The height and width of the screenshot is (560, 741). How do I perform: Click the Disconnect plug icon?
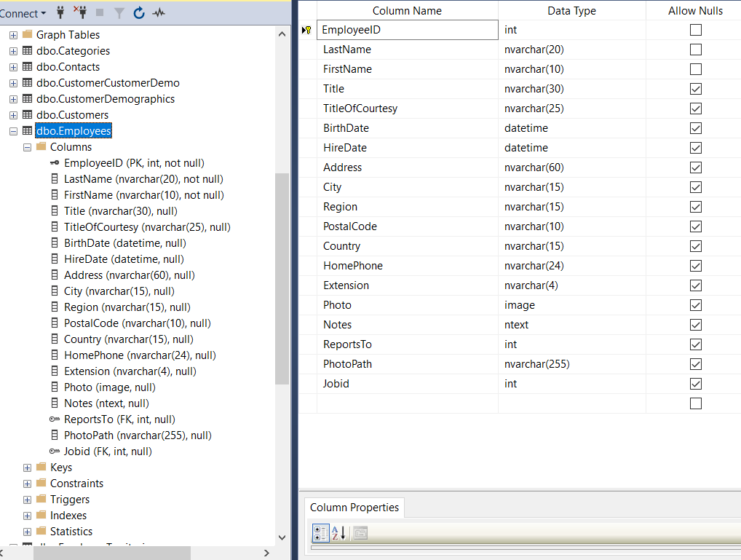point(80,13)
